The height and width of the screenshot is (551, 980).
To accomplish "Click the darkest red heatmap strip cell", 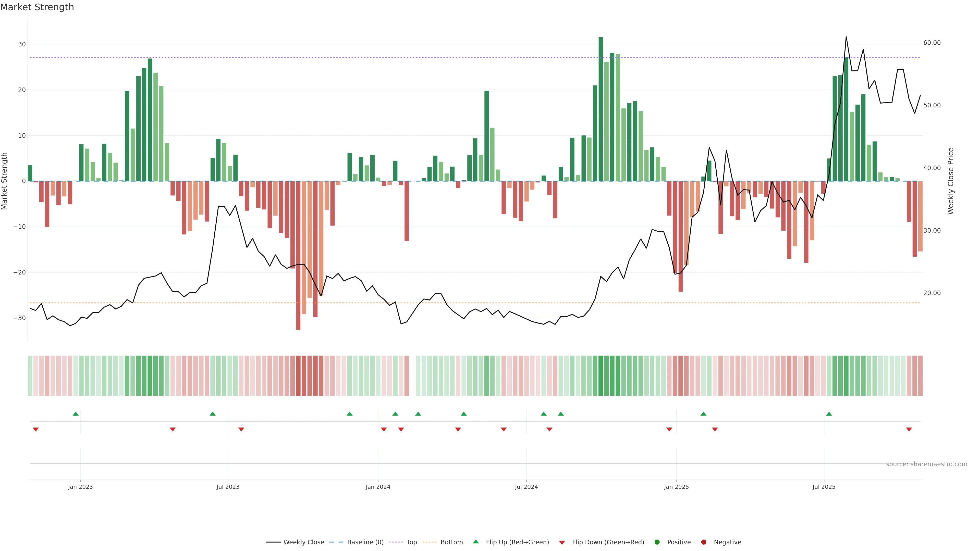I will click(298, 376).
